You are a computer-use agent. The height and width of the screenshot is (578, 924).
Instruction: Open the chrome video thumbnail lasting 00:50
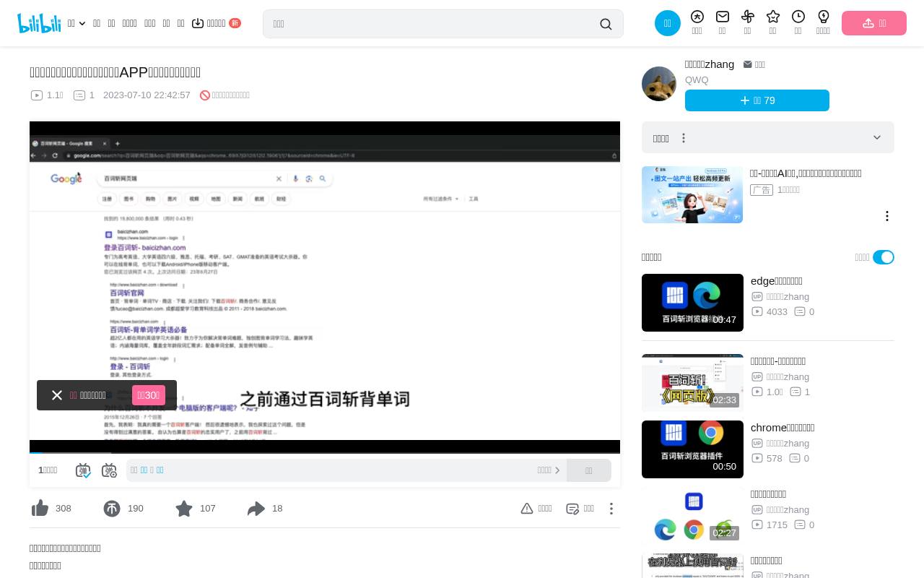(x=692, y=449)
